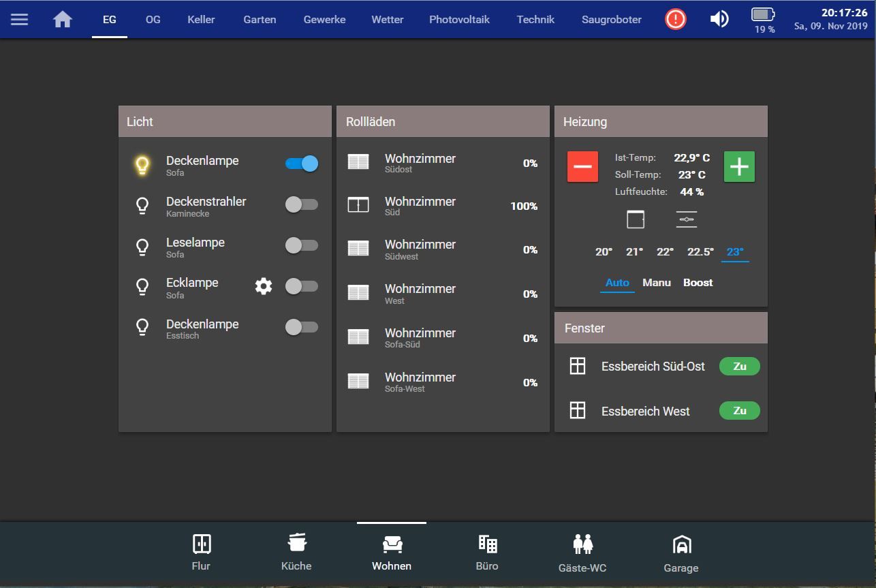
Task: Set target temperature to 22°
Action: tap(665, 251)
